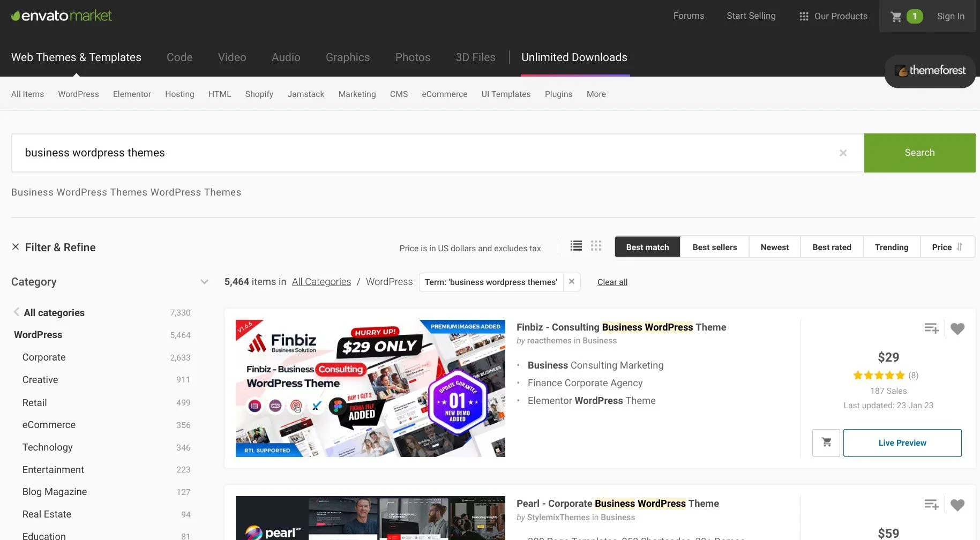This screenshot has height=540, width=980.
Task: Select WordPress in subnav
Action: click(78, 94)
